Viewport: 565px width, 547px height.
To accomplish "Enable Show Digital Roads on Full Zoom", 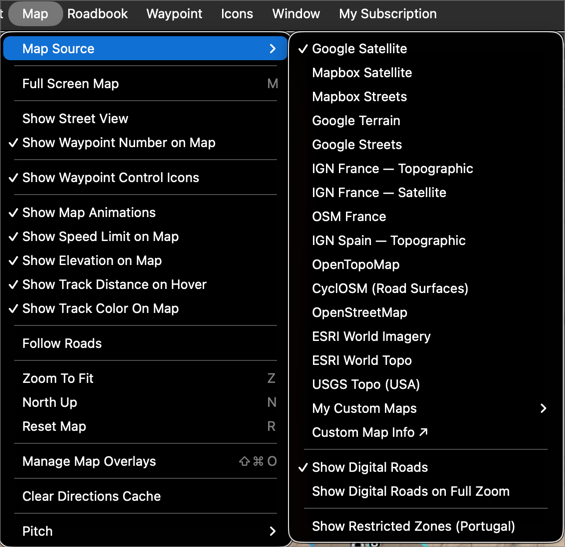I will click(426, 492).
